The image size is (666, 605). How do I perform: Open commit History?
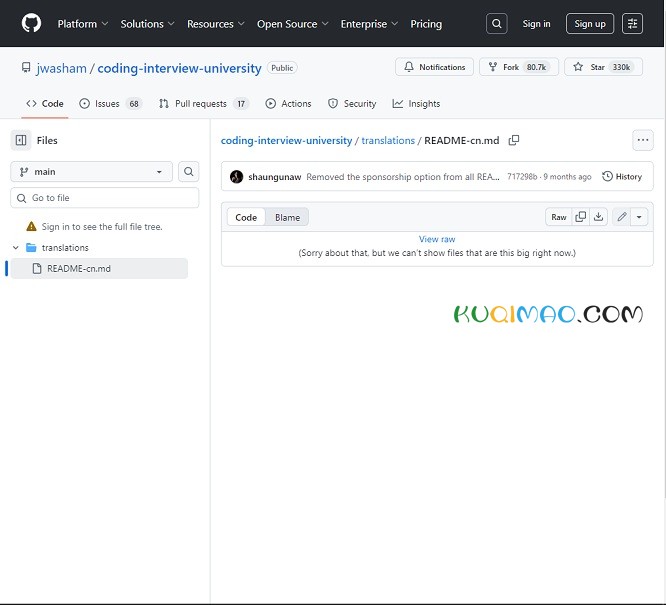[x=621, y=177]
